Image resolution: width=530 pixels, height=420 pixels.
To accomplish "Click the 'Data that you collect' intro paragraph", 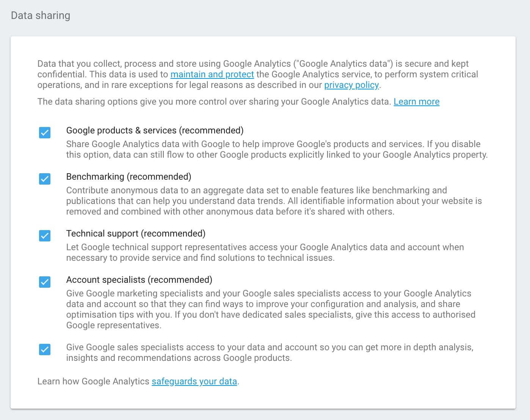I will click(258, 74).
